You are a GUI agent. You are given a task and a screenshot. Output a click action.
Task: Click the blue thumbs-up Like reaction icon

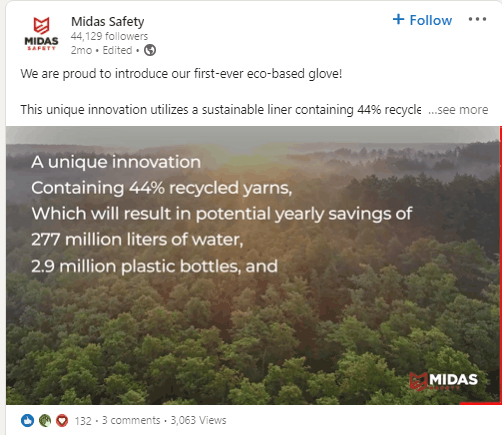click(27, 420)
